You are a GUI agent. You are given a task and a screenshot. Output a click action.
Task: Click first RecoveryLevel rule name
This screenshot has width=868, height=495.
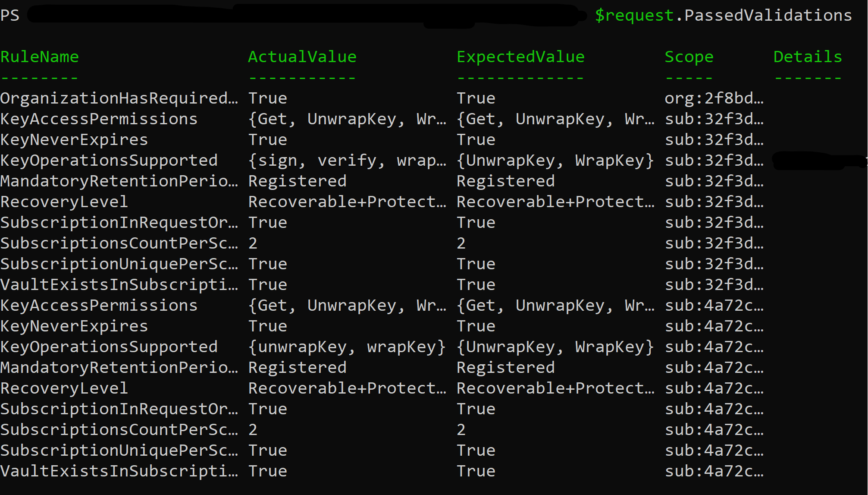point(64,202)
